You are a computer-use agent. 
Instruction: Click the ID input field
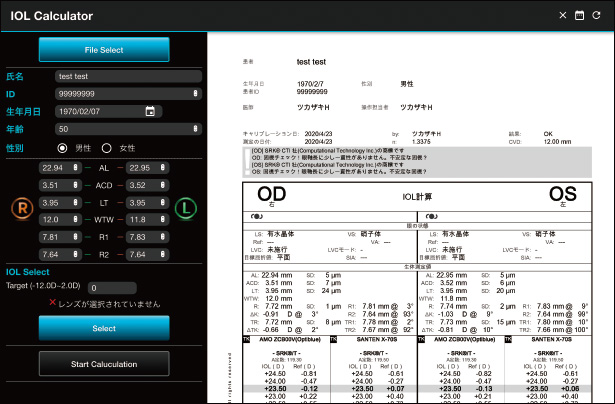pyautogui.click(x=128, y=94)
